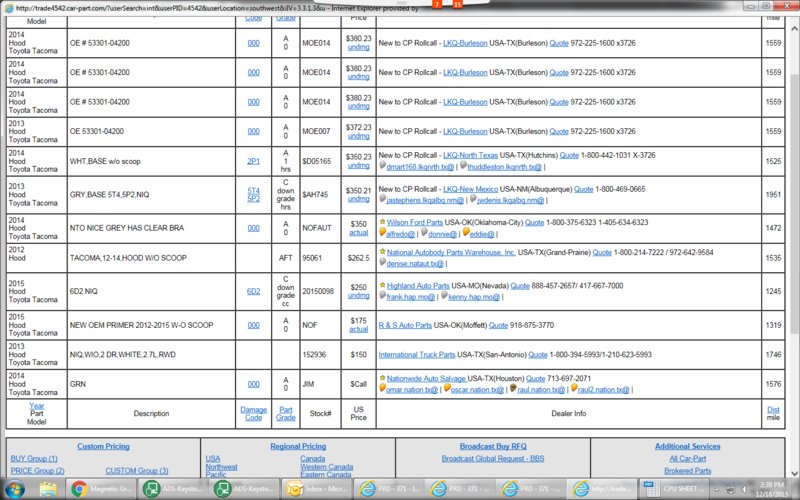The image size is (800, 500).
Task: Click the chat bubble icon before dmart168 email
Action: click(x=383, y=165)
